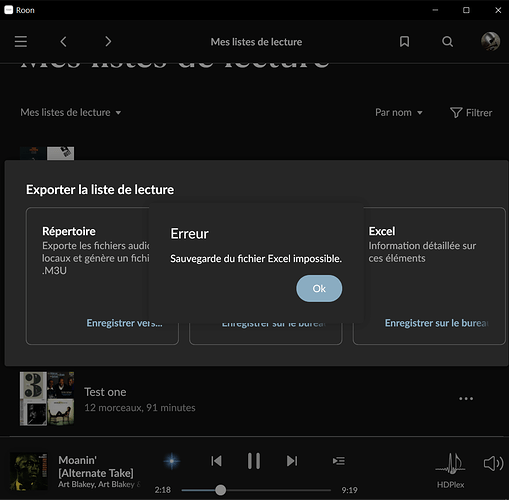
Task: Open the hamburger navigation menu
Action: [21, 42]
